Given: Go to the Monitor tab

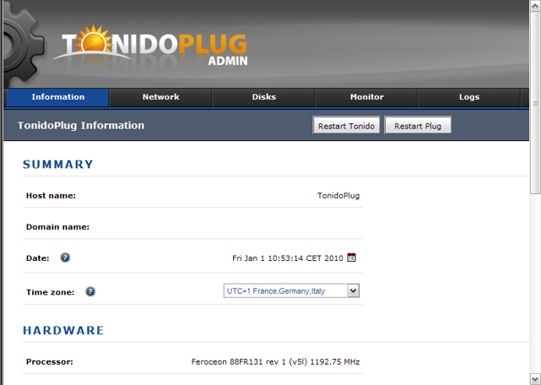Looking at the screenshot, I should 367,97.
